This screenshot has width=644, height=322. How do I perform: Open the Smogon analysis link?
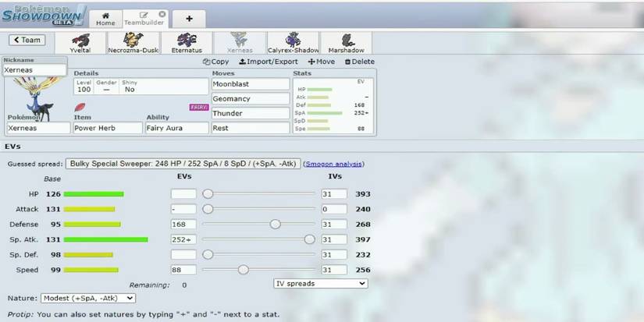[x=333, y=164]
